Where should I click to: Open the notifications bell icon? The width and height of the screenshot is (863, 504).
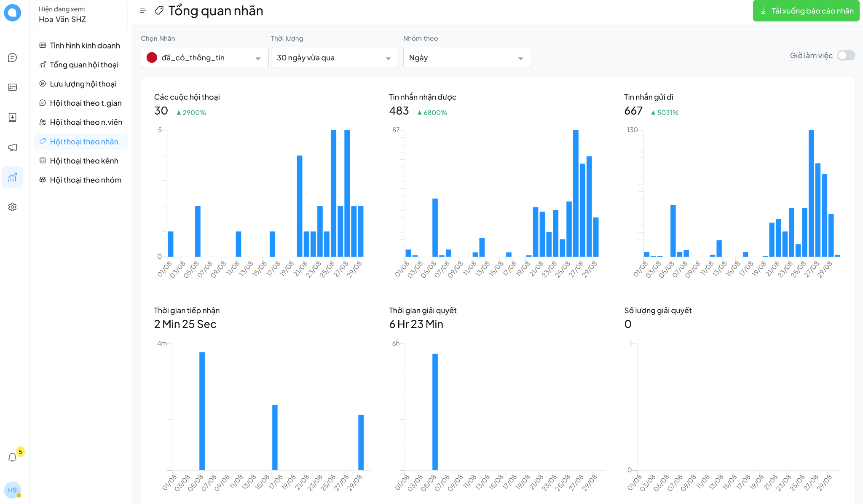pyautogui.click(x=12, y=457)
